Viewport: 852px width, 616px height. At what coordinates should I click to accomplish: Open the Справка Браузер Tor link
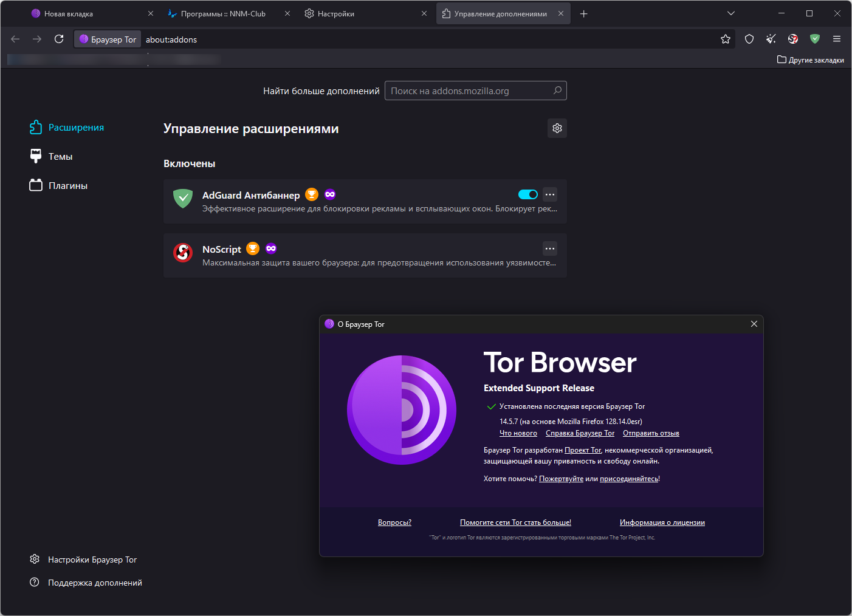click(x=580, y=433)
